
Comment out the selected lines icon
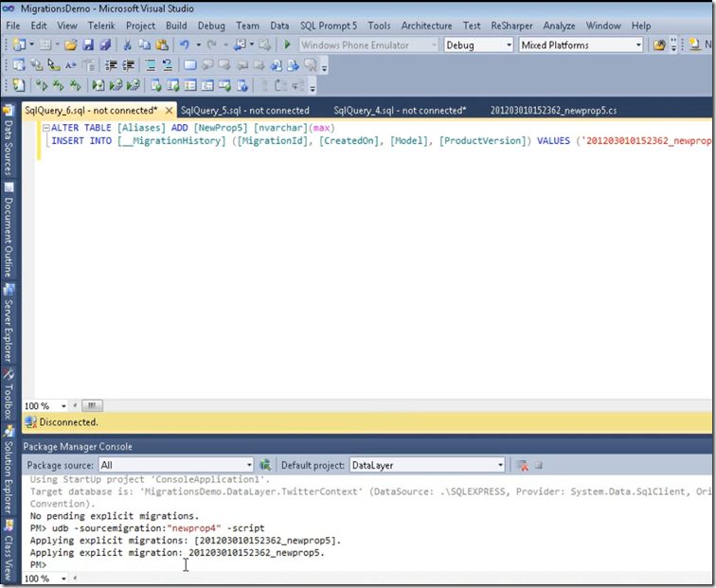point(151,65)
